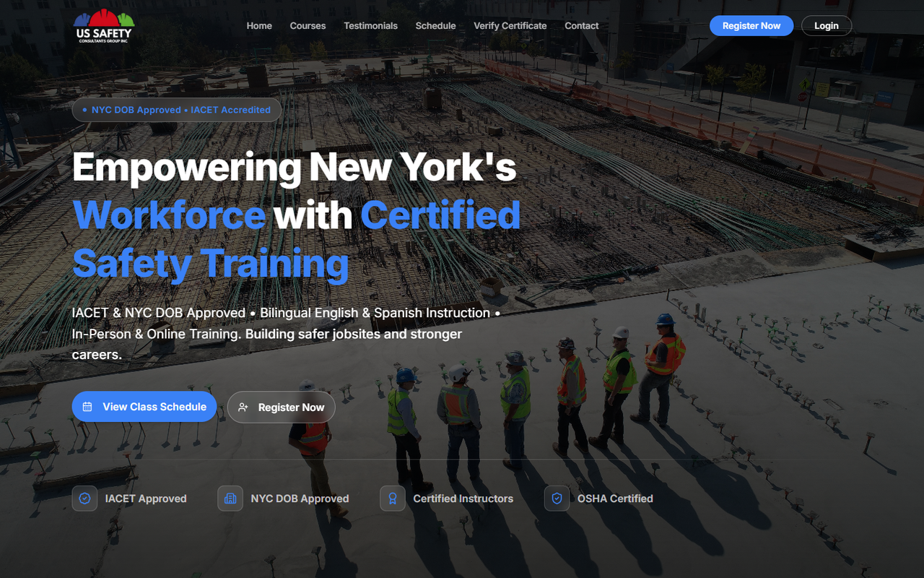Viewport: 924px width, 578px height.
Task: Open the Testimonials nav item
Action: click(370, 26)
